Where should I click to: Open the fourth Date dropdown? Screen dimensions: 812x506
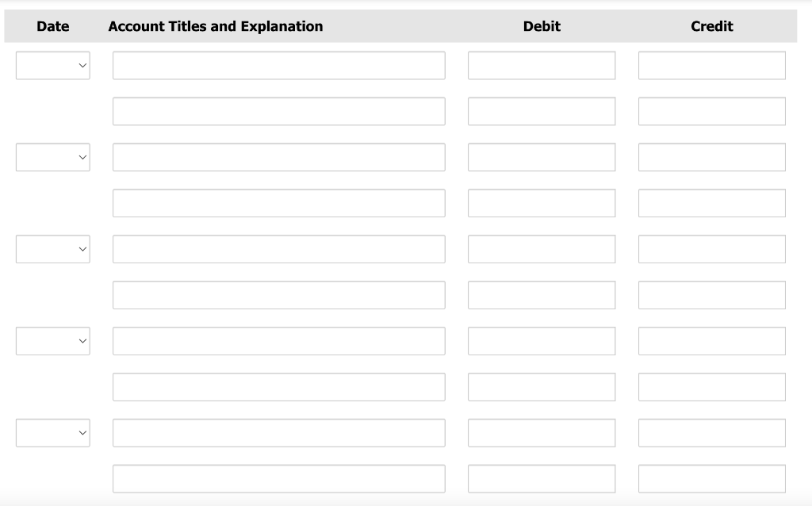pyautogui.click(x=52, y=340)
